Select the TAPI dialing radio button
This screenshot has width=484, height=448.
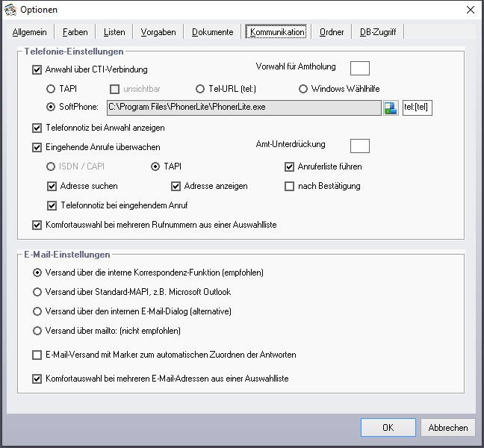(x=52, y=89)
